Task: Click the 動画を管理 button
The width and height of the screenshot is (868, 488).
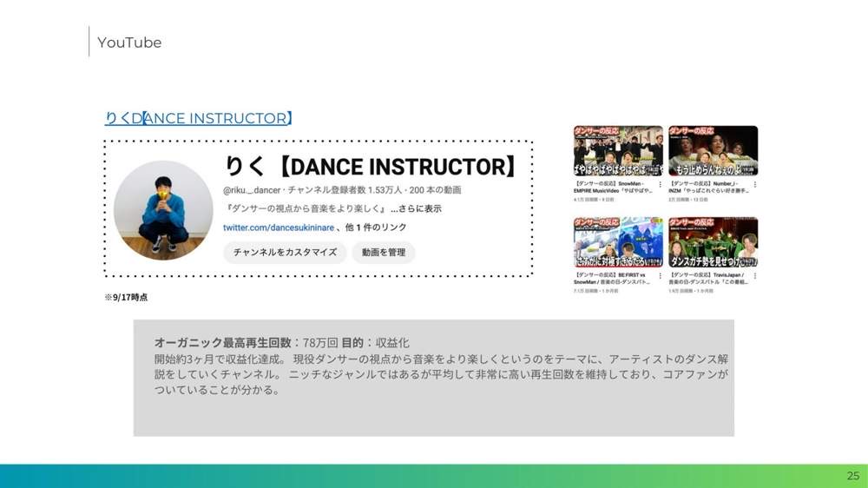Action: [384, 252]
